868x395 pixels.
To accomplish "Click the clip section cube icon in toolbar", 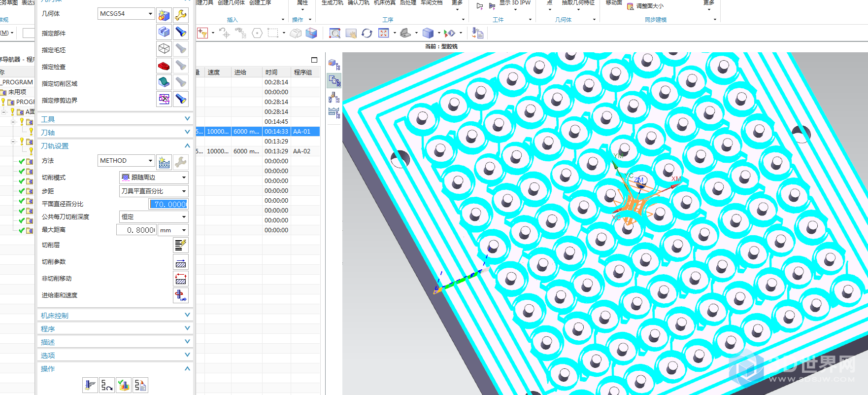I will coord(311,33).
